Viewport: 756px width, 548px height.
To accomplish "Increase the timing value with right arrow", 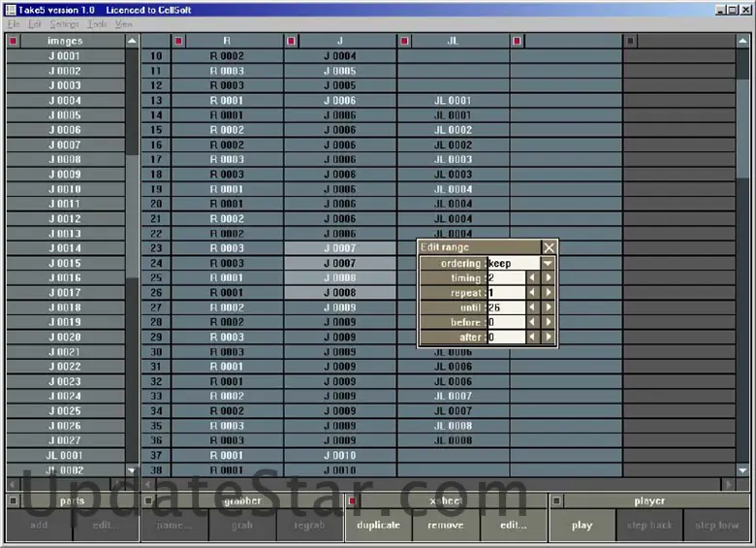I will pos(549,278).
